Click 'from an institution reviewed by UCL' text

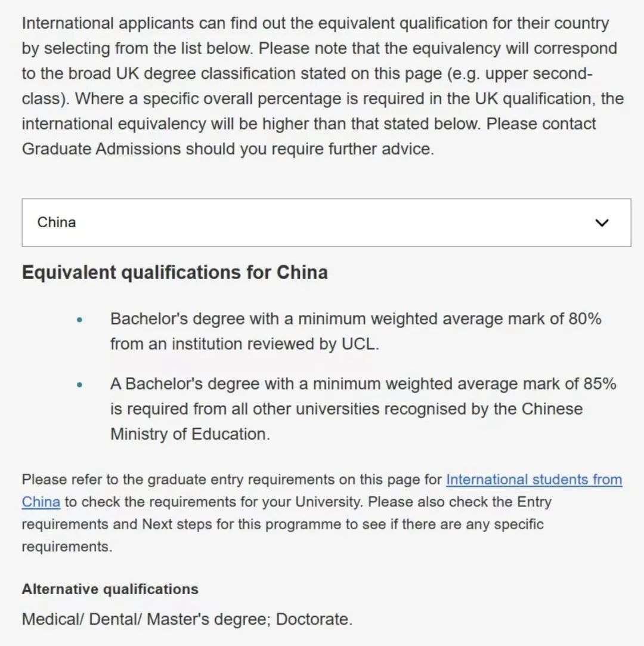(x=244, y=344)
